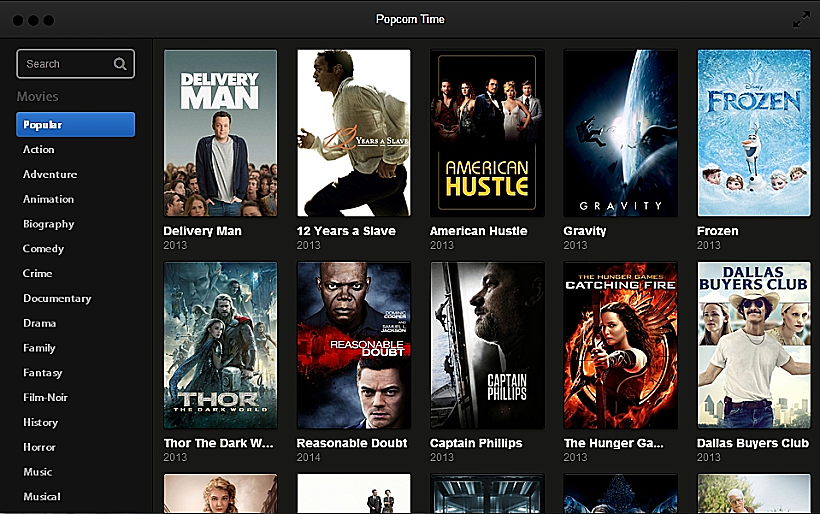
Task: Click the Captain Phillips poster
Action: (487, 345)
